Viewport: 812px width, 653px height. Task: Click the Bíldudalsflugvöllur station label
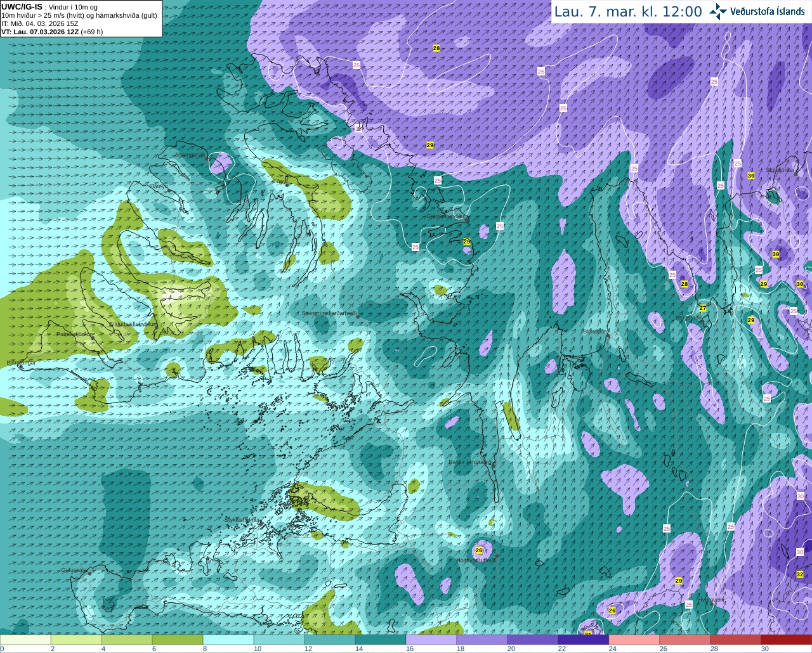(133, 323)
